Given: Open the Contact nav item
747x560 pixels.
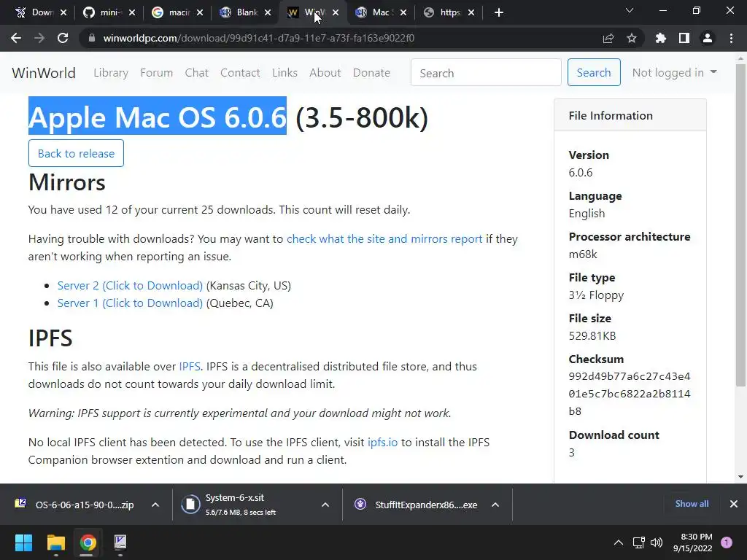Looking at the screenshot, I should click(x=240, y=73).
